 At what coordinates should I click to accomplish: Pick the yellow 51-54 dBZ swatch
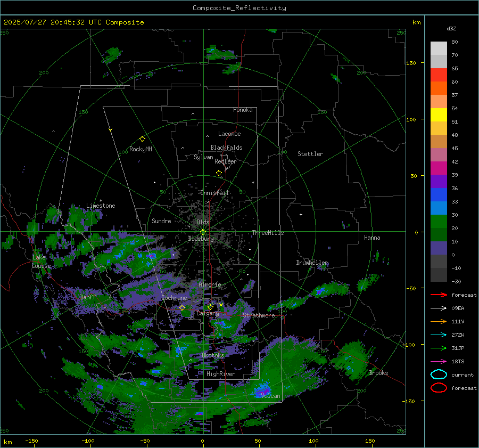439,115
